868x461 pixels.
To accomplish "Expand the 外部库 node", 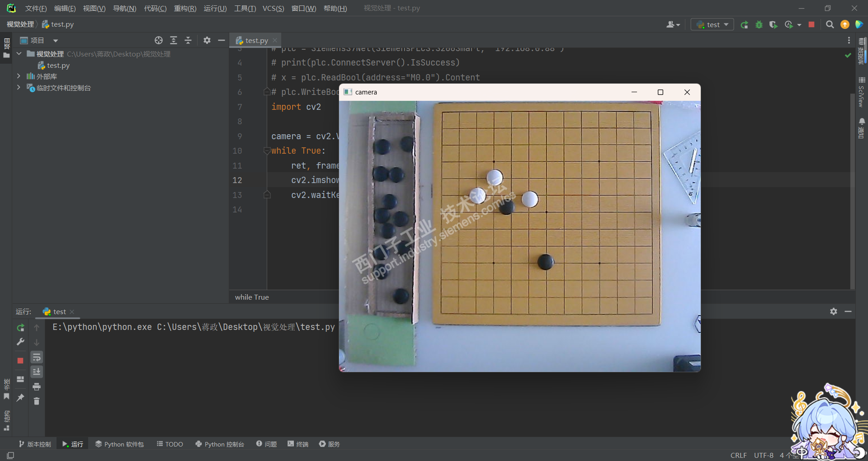I will pos(19,76).
